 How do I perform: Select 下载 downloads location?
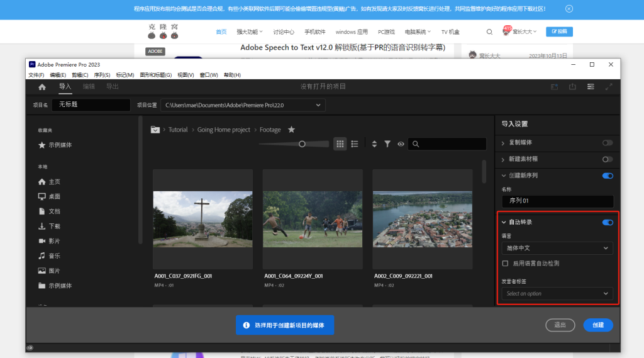[x=49, y=226]
